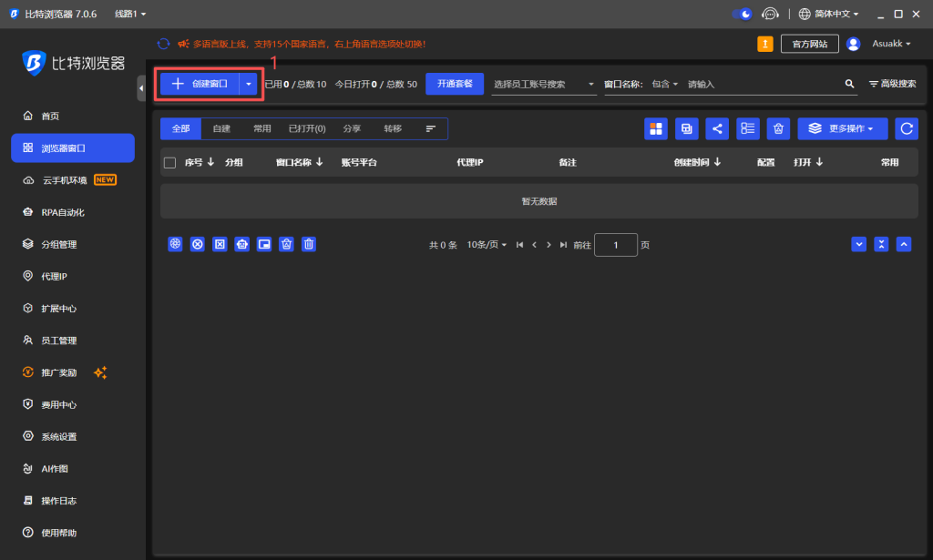Click the detailed list view icon
The width and height of the screenshot is (933, 560).
point(747,128)
